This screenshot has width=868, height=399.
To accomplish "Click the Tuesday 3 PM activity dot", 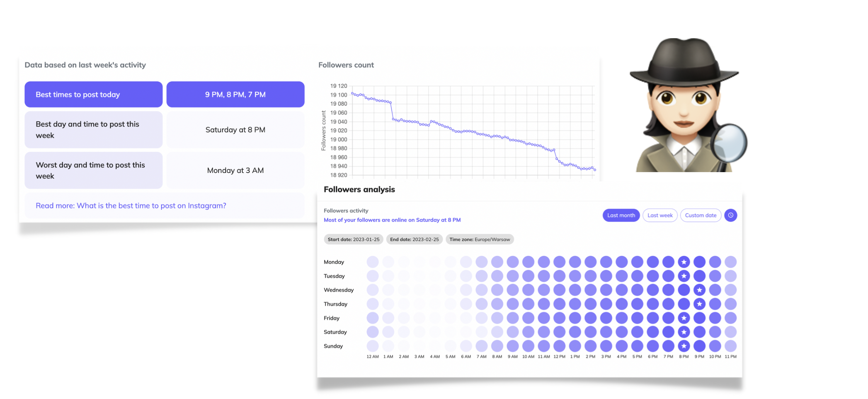I will coord(606,276).
